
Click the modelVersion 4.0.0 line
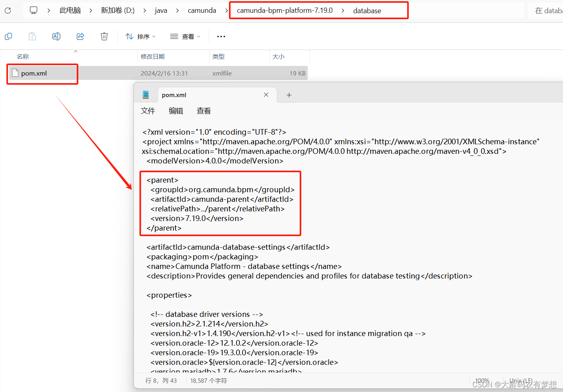pos(215,161)
